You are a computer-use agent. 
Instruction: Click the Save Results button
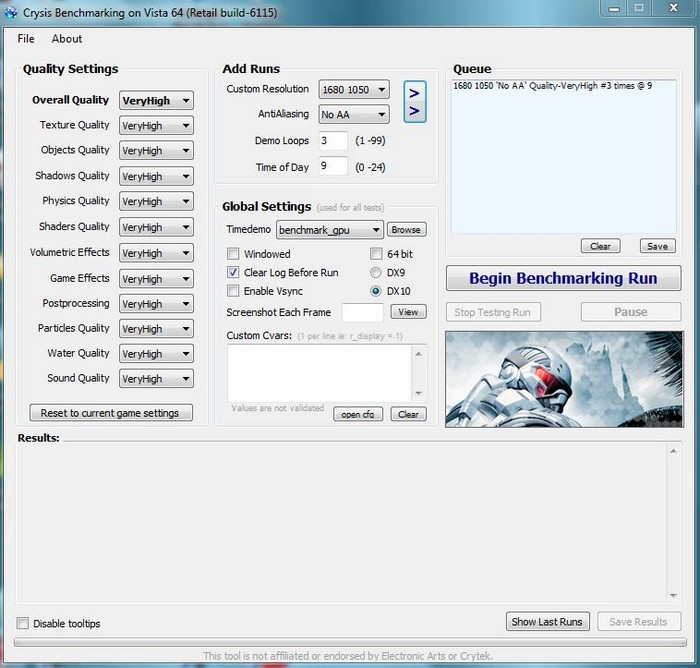[639, 622]
